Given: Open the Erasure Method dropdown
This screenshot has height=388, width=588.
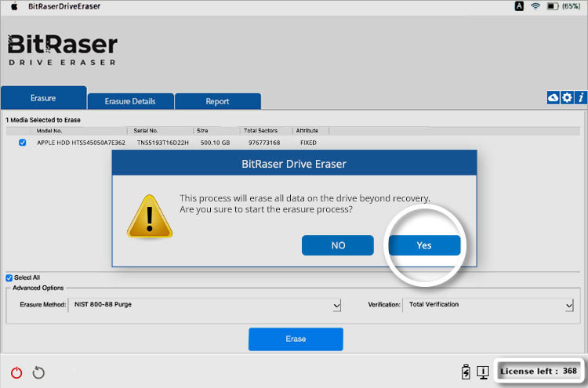Looking at the screenshot, I should [205, 305].
